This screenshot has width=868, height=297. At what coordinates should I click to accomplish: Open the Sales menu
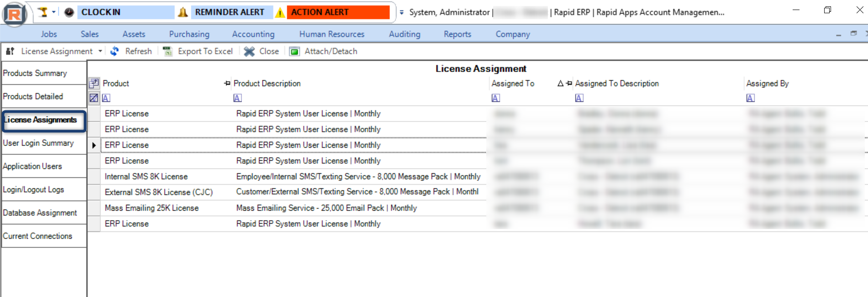coord(89,34)
